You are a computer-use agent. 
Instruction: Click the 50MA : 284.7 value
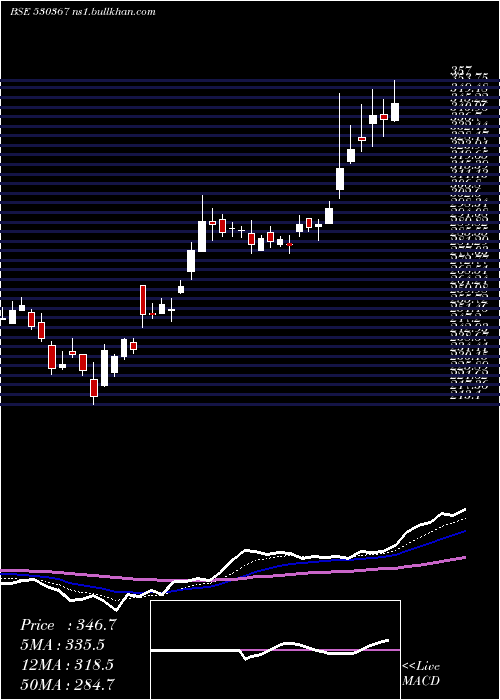67,684
